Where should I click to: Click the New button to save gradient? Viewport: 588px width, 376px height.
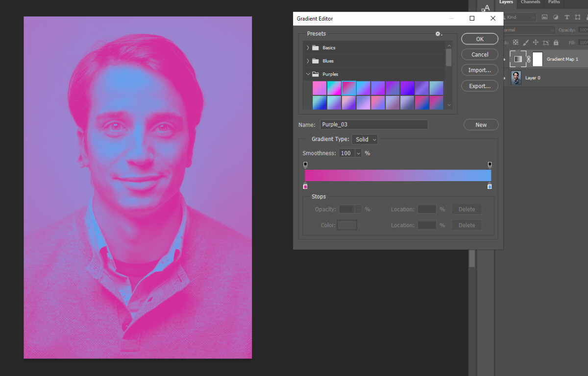pyautogui.click(x=481, y=124)
